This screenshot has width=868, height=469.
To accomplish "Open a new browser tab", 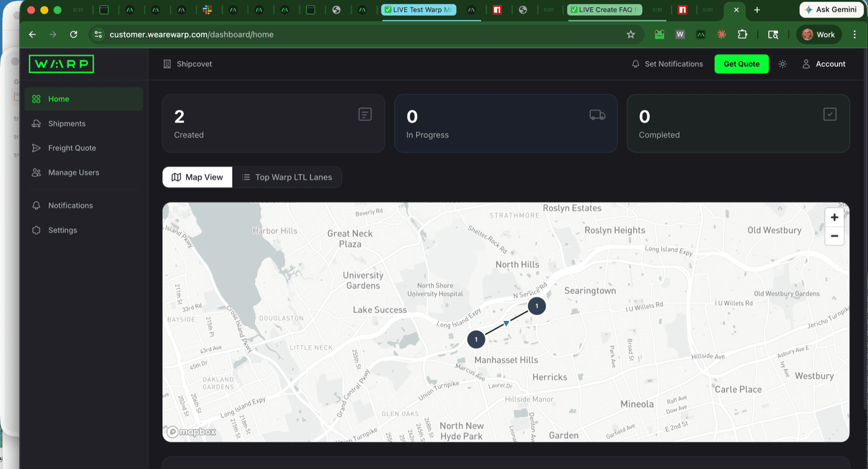I will click(x=757, y=10).
